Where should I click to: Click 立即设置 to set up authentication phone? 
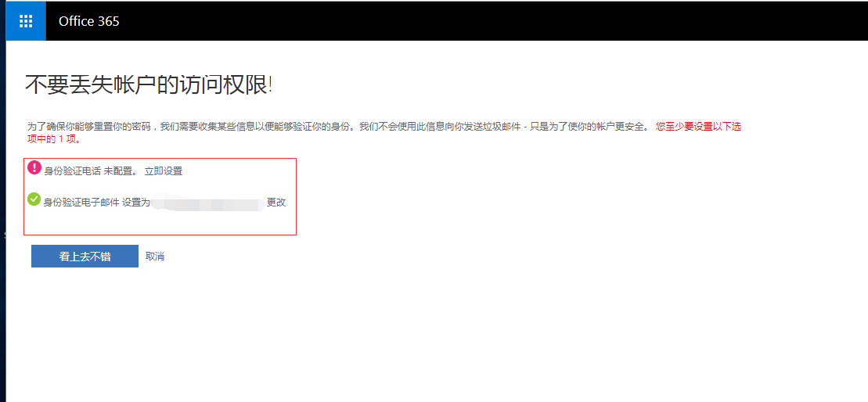(x=164, y=171)
